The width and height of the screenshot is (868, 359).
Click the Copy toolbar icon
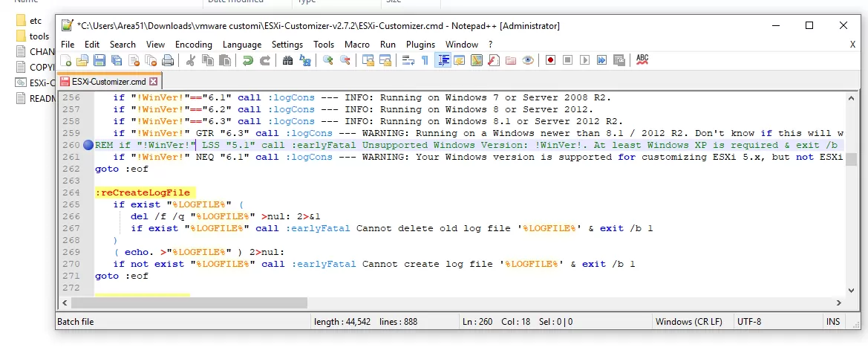(208, 60)
